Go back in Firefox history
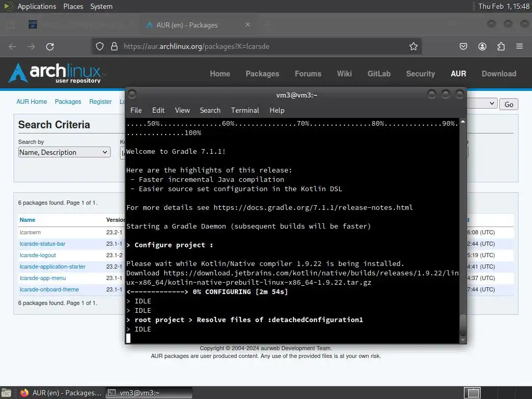 (x=12, y=46)
